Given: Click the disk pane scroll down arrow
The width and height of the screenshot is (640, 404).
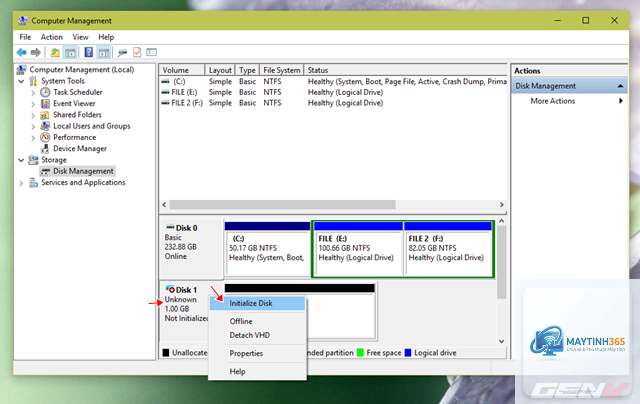Looking at the screenshot, I should click(x=502, y=341).
